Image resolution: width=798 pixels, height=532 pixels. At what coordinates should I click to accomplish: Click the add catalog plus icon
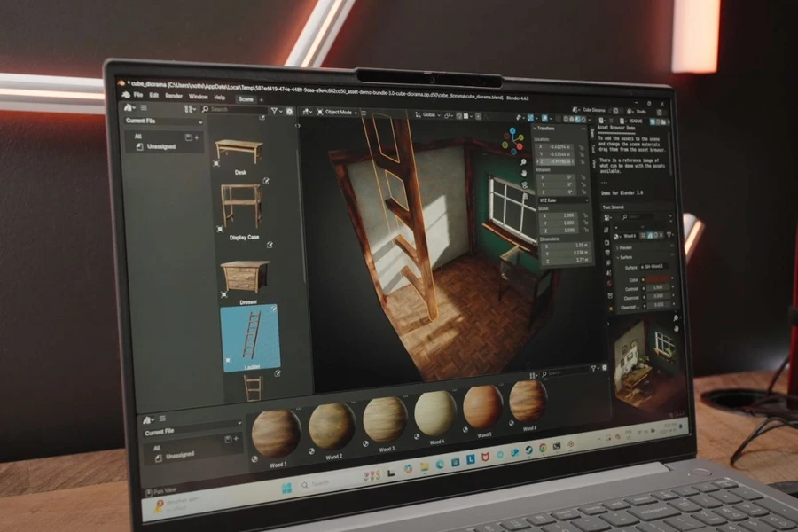click(x=197, y=137)
